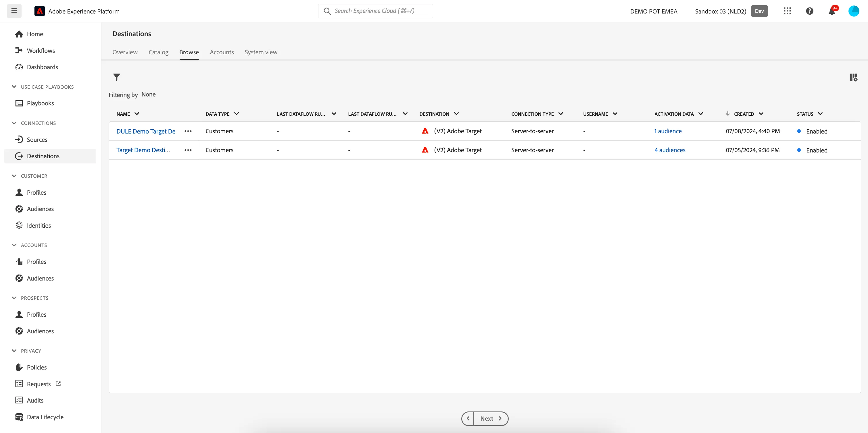The image size is (868, 433).
Task: Open the 4 audiences link
Action: click(670, 150)
